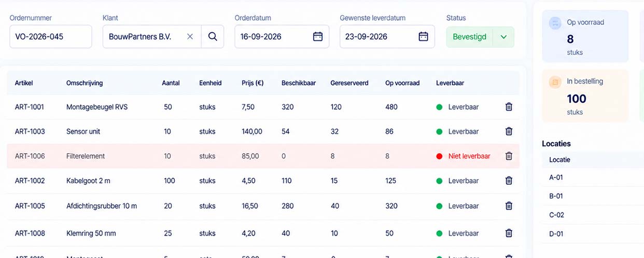The height and width of the screenshot is (258, 644).
Task: Click Leverbaar status in Klemring row
Action: [x=464, y=233]
